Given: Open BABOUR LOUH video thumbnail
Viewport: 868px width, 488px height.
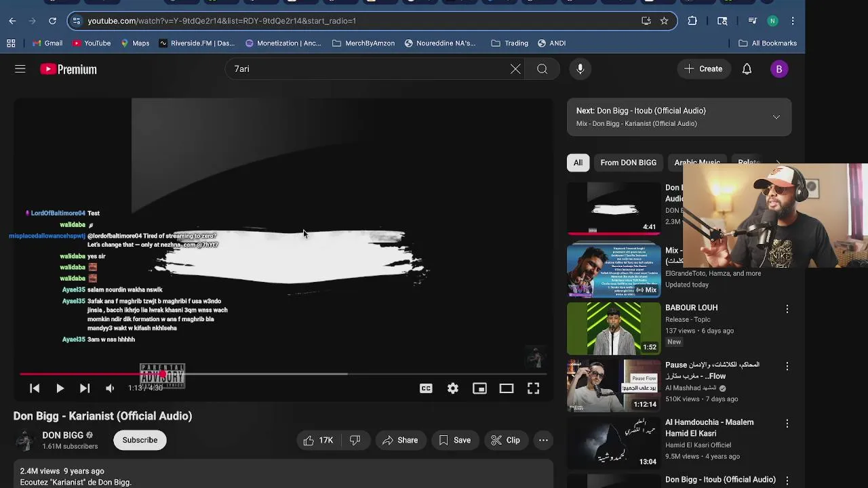Looking at the screenshot, I should [x=614, y=328].
